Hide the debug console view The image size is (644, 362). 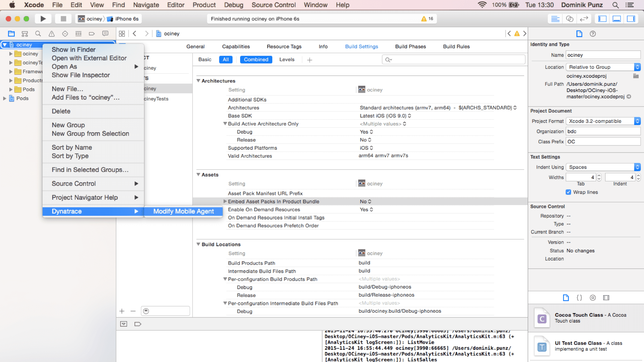(x=124, y=324)
